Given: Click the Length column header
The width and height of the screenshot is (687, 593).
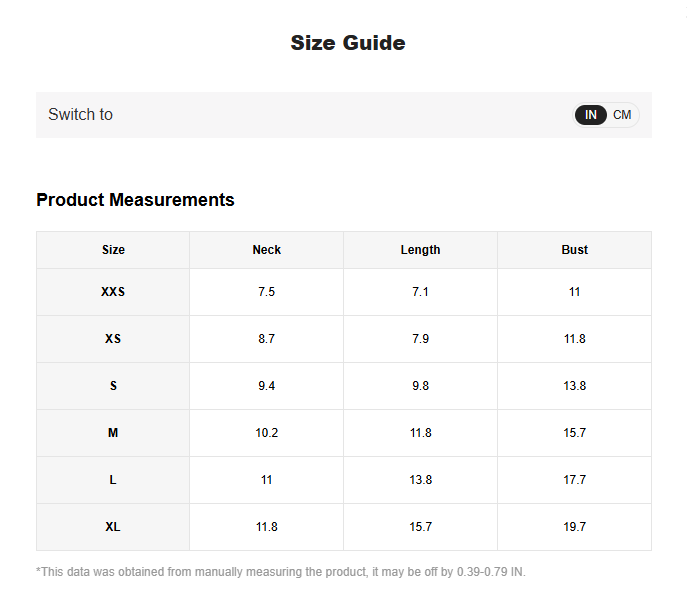Looking at the screenshot, I should coord(420,250).
